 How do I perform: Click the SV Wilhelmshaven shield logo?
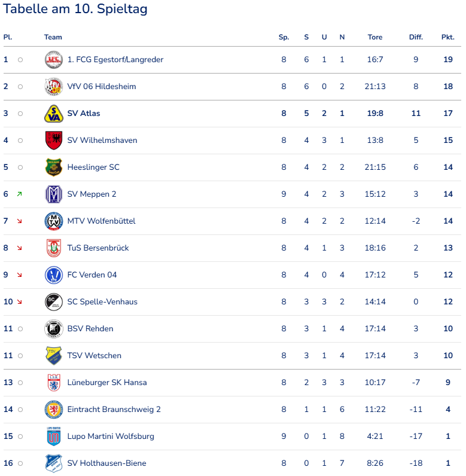(x=54, y=141)
